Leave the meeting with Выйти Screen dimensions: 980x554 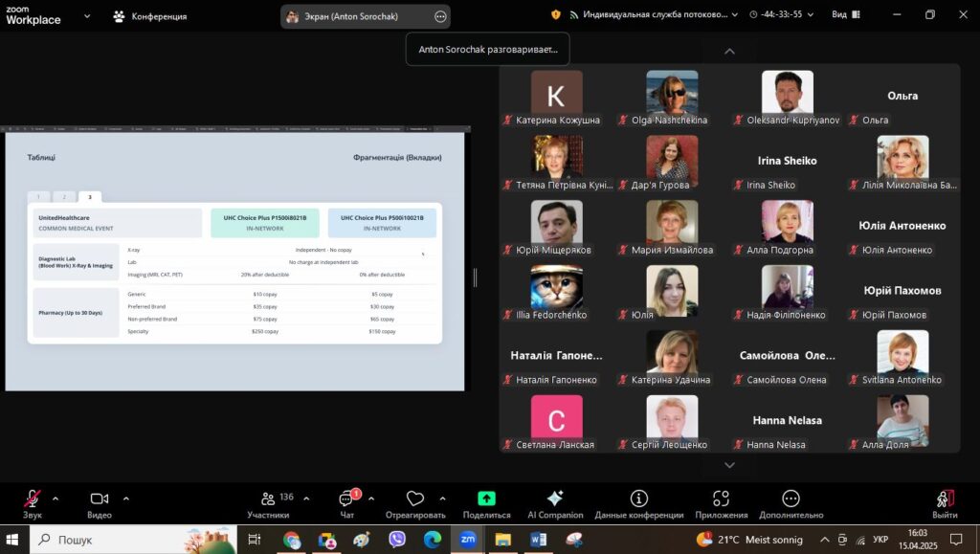click(945, 504)
